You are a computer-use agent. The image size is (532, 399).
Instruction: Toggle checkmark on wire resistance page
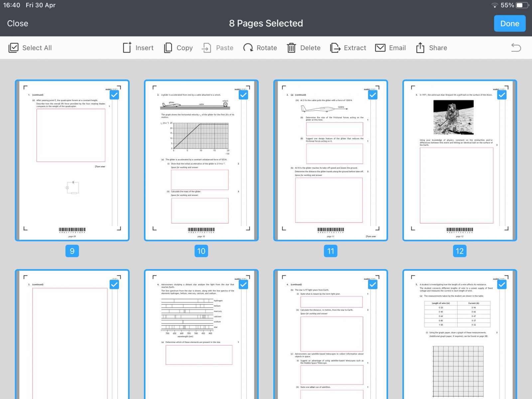tap(502, 285)
